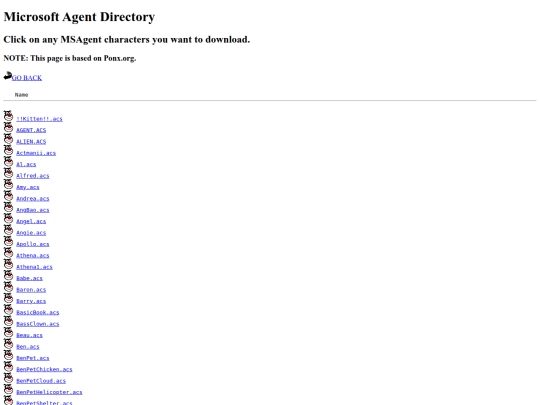Click the character icon beside Actmanii.acs
This screenshot has height=405, width=540.
pyautogui.click(x=8, y=150)
